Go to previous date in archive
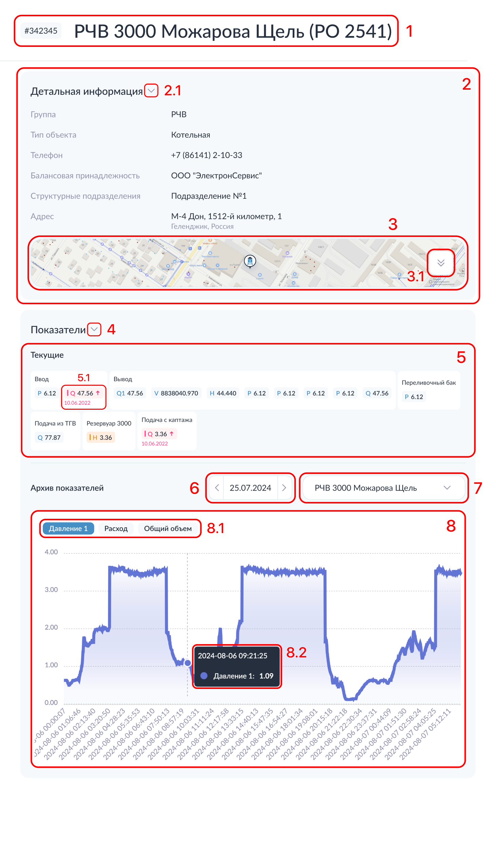Image resolution: width=496 pixels, height=868 pixels. pos(217,488)
